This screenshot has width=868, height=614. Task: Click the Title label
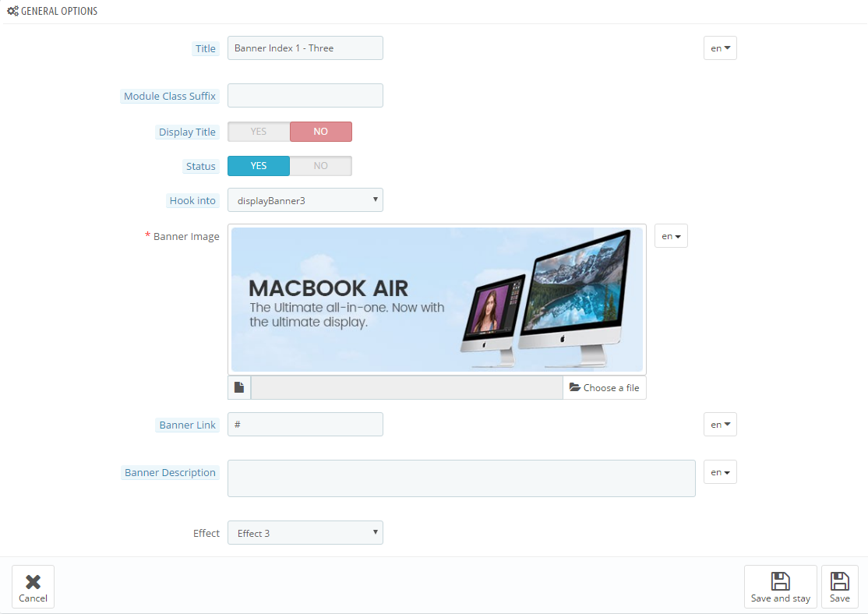pyautogui.click(x=206, y=49)
